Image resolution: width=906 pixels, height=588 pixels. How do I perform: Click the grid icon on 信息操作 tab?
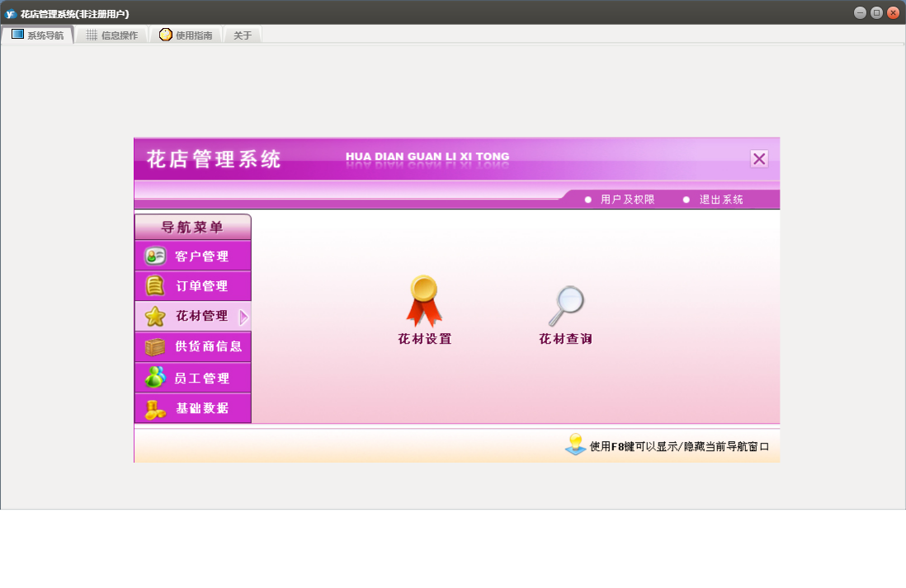[x=92, y=35]
